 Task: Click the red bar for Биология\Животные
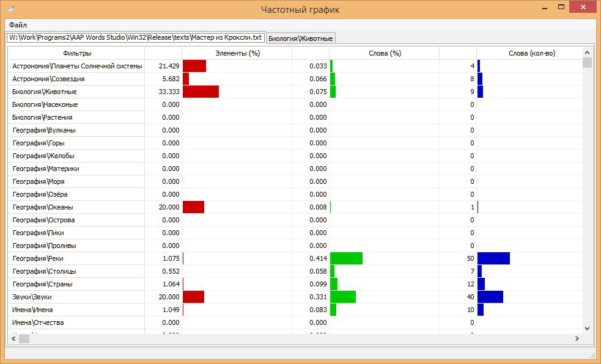click(201, 92)
